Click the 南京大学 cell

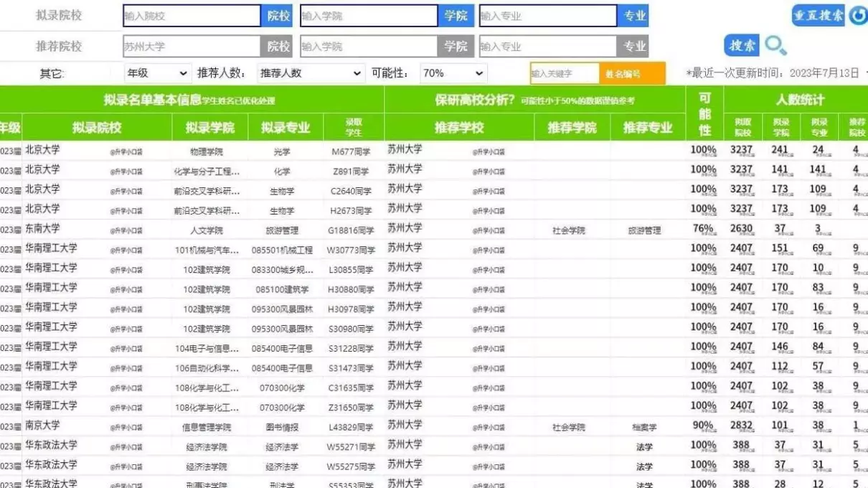coord(43,425)
